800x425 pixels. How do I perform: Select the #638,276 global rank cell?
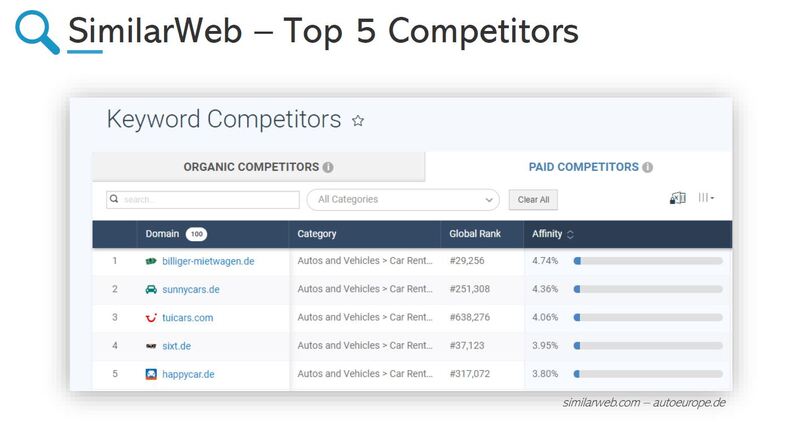click(469, 317)
